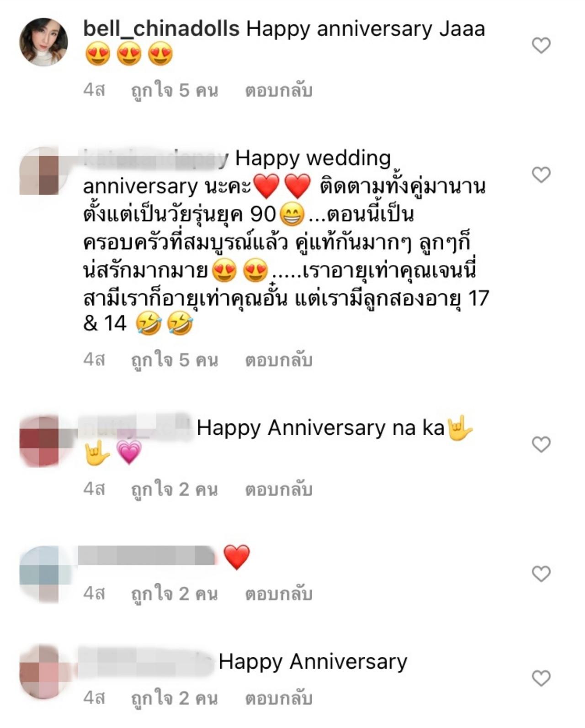Reply to Happy Anniversary na ka comment
585x728 pixels.
(279, 489)
